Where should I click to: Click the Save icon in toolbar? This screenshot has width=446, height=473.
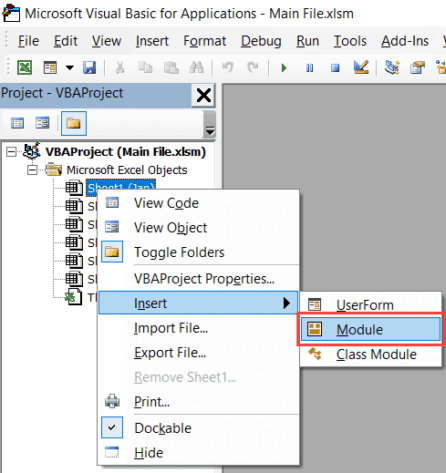[89, 68]
